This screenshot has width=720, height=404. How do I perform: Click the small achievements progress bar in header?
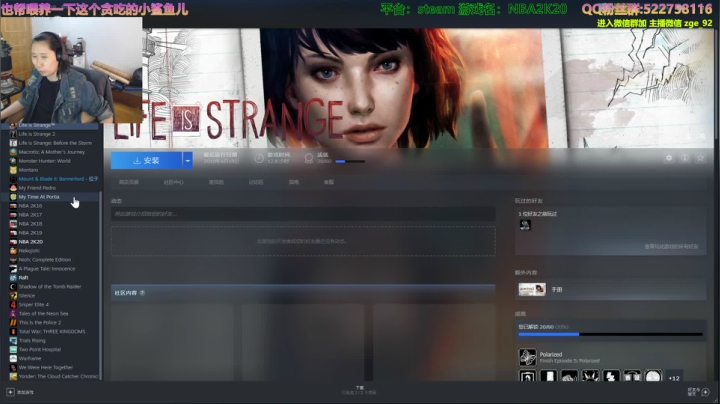coord(350,162)
